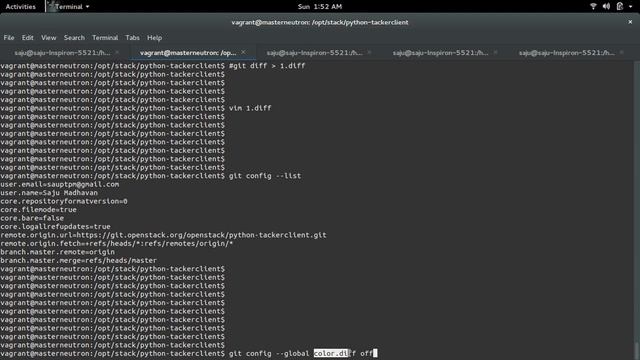
Task: Open the File menu
Action: 9,38
